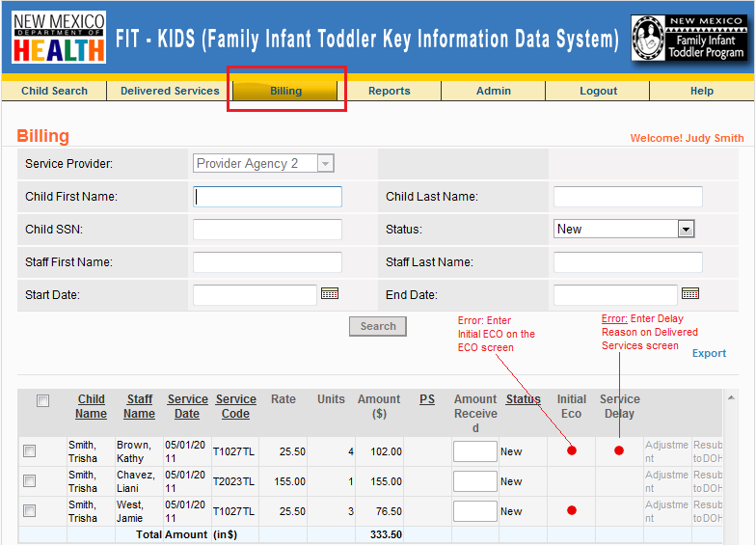This screenshot has height=545, width=756.
Task: Click the rate 155.00 cell
Action: tap(289, 481)
